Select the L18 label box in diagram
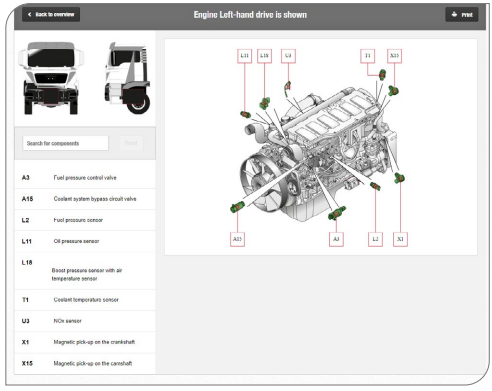This screenshot has width=492, height=391. (x=264, y=56)
